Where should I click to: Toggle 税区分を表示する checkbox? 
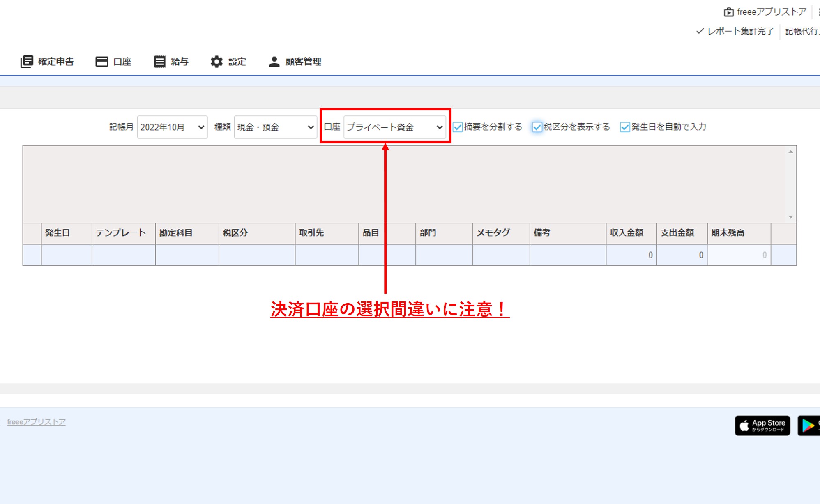[x=537, y=127]
